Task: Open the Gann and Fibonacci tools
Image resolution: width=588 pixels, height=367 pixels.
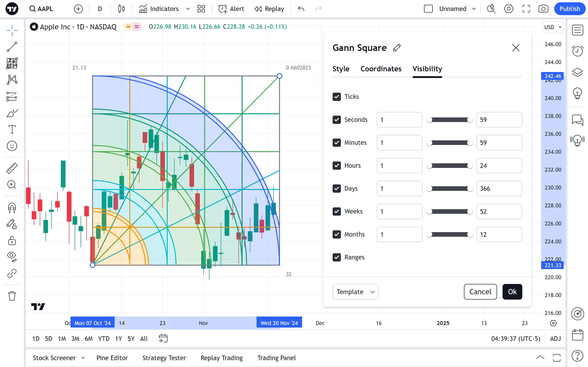Action: pyautogui.click(x=12, y=63)
